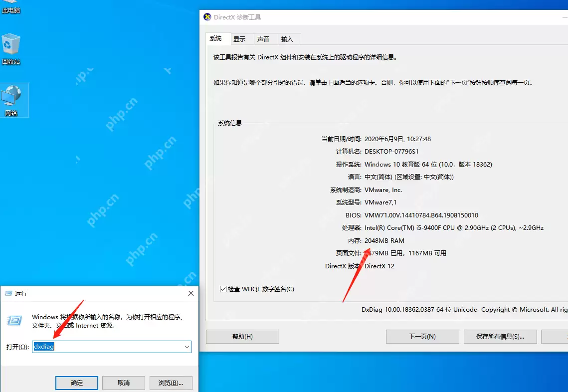Switch to the 显示 (Display) tab
This screenshot has width=568, height=392.
239,39
